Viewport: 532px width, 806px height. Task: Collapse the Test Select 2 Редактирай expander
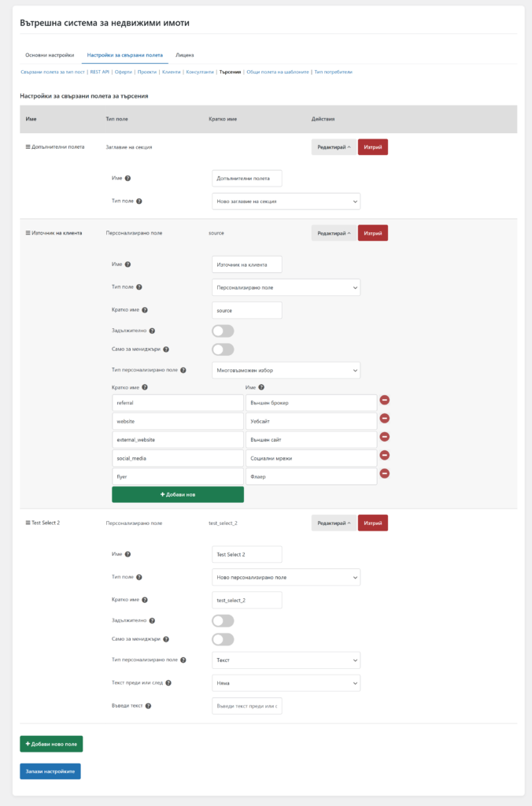coord(334,523)
